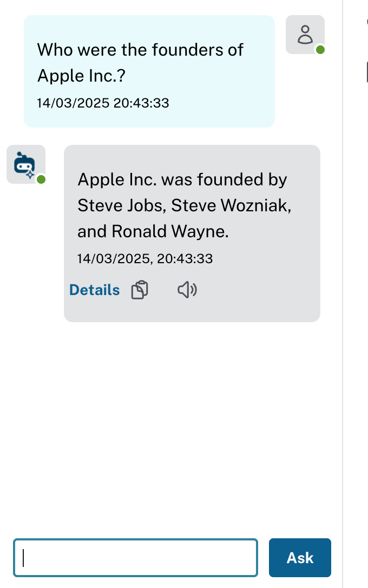This screenshot has width=368, height=588.
Task: Focus the question text input field
Action: click(135, 558)
